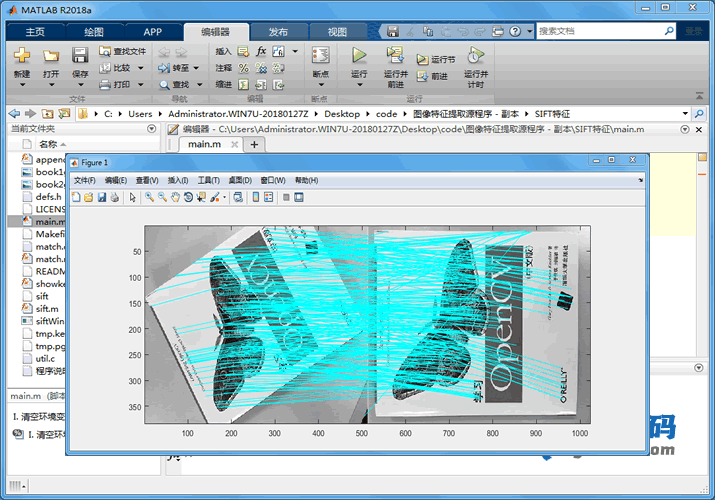The height and width of the screenshot is (500, 715).
Task: Open the Go To (转至) dropdown arrow
Action: 196,68
